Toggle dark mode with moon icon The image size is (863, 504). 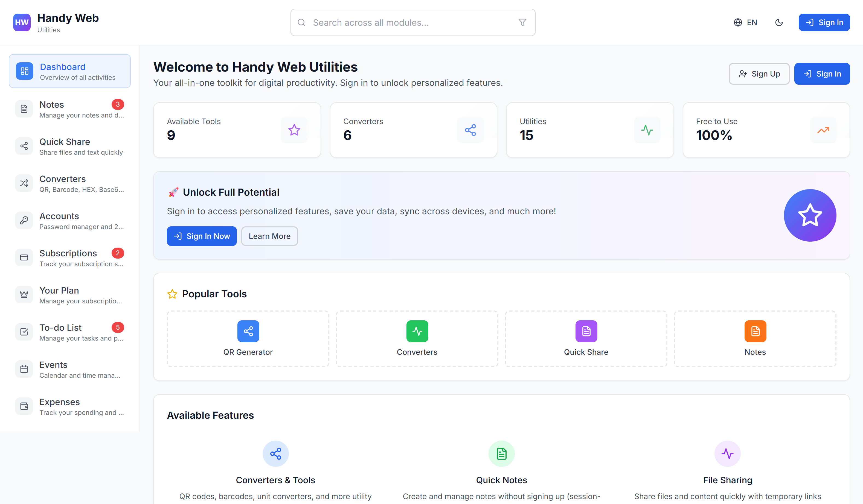779,23
